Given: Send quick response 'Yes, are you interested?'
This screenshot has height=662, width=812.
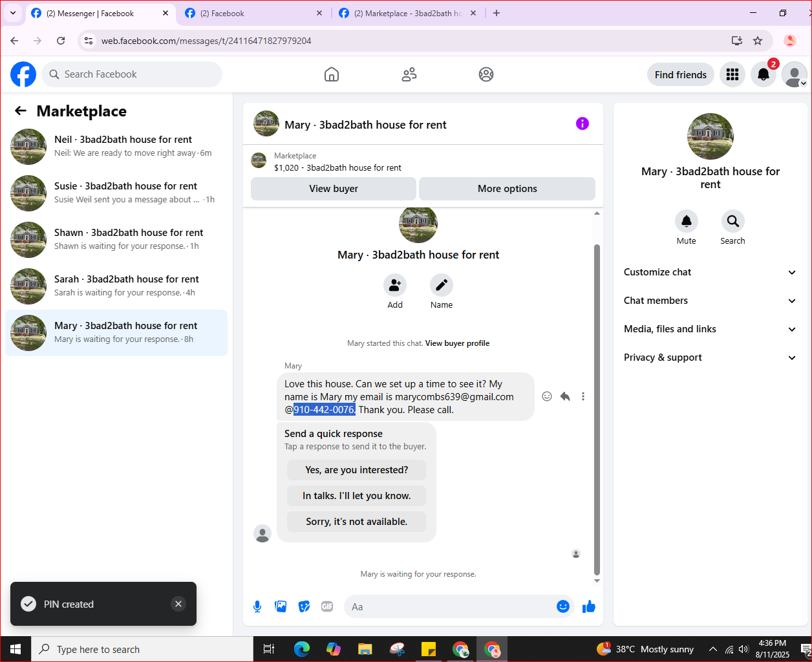Looking at the screenshot, I should (357, 470).
